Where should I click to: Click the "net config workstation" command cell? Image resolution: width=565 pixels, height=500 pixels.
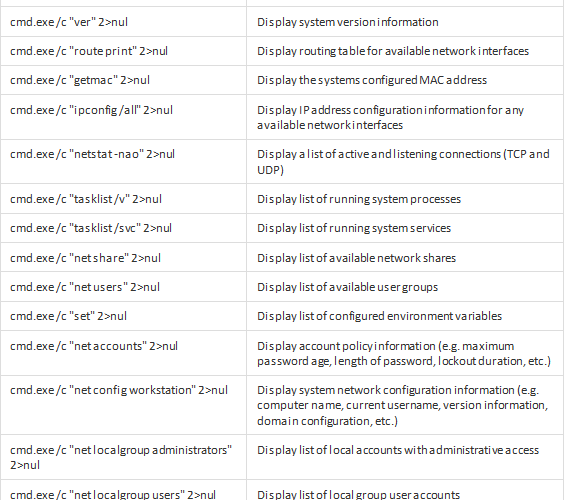pyautogui.click(x=124, y=405)
